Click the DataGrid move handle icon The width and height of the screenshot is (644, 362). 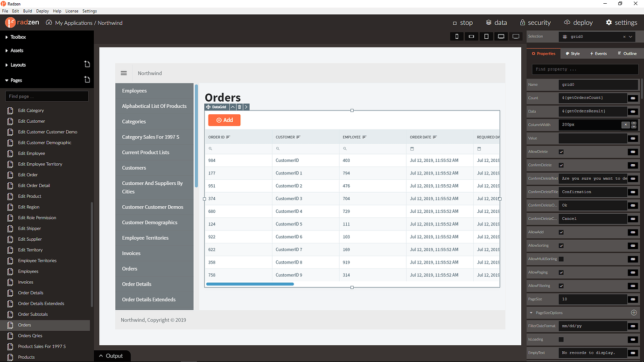tap(208, 107)
